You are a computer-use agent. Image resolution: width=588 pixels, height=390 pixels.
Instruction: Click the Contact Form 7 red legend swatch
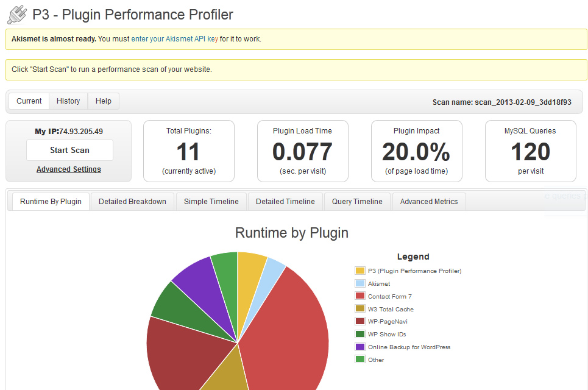point(360,296)
